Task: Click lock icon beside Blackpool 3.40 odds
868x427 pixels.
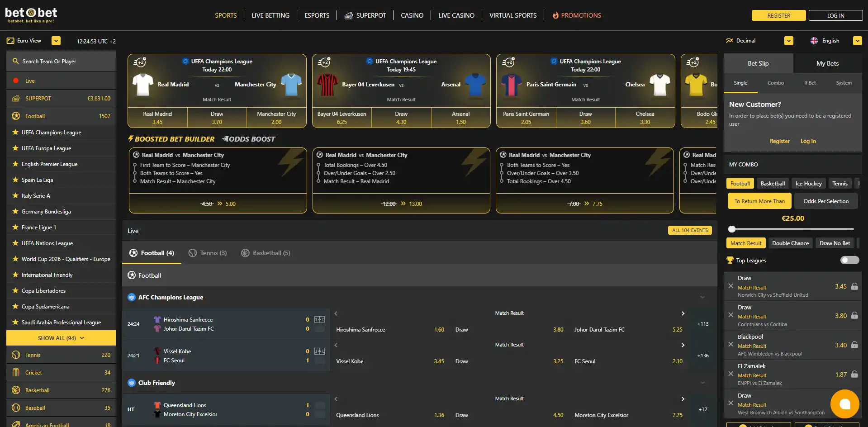Action: pyautogui.click(x=854, y=345)
